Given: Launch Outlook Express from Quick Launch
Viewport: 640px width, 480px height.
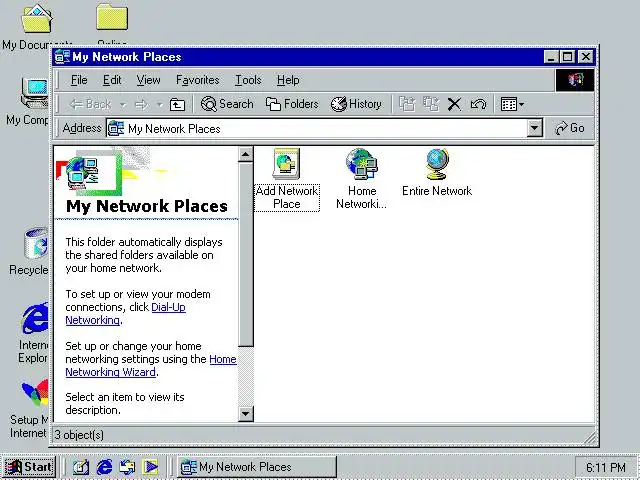Looking at the screenshot, I should pyautogui.click(x=127, y=467).
